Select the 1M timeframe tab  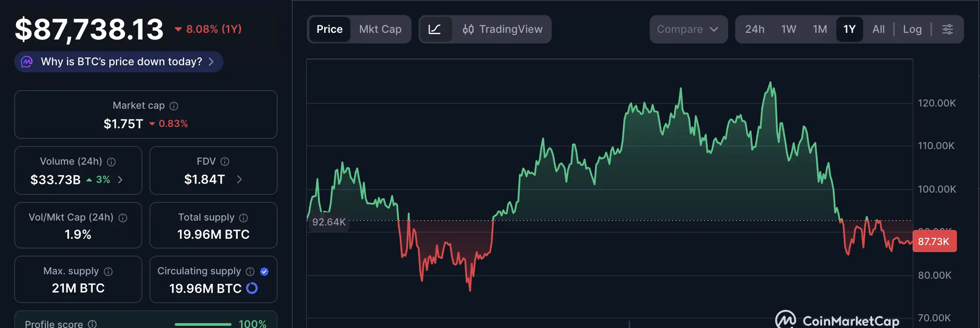tap(820, 29)
